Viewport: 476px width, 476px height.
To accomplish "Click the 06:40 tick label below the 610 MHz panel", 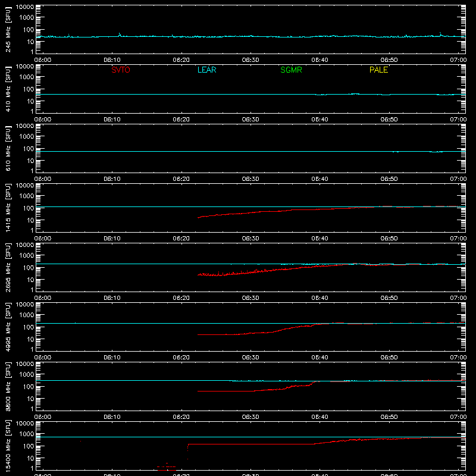I will click(x=320, y=179).
